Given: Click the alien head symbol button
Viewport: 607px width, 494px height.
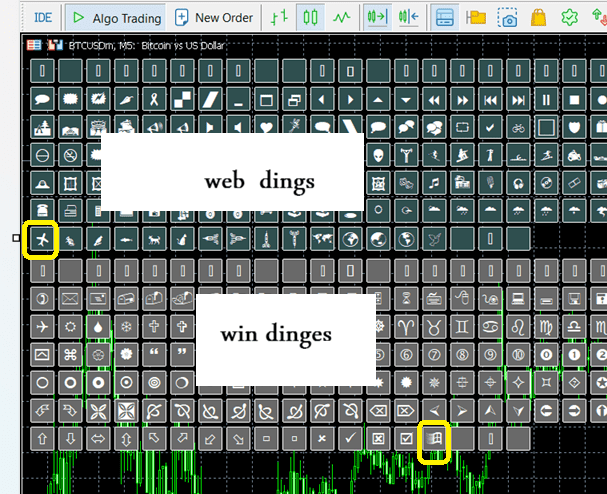Looking at the screenshot, I should click(x=378, y=155).
